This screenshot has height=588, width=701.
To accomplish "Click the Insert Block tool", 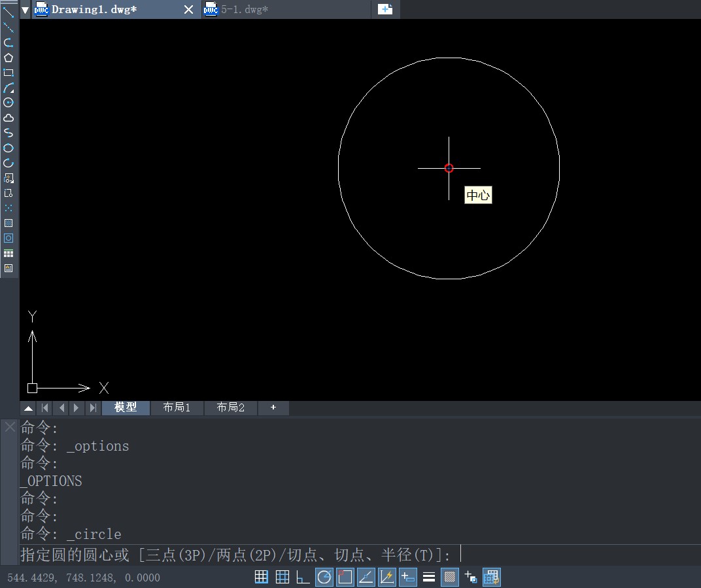I will (9, 178).
